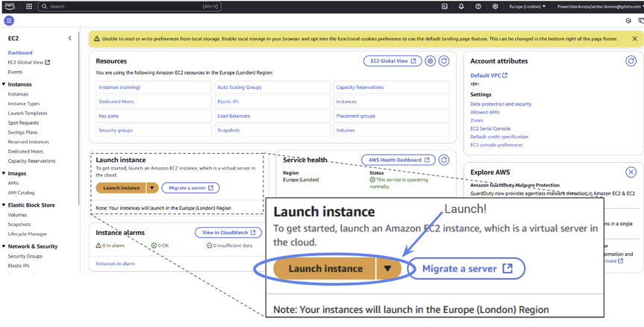The image size is (644, 327).
Task: Open Instance Types in the sidebar
Action: (x=24, y=104)
